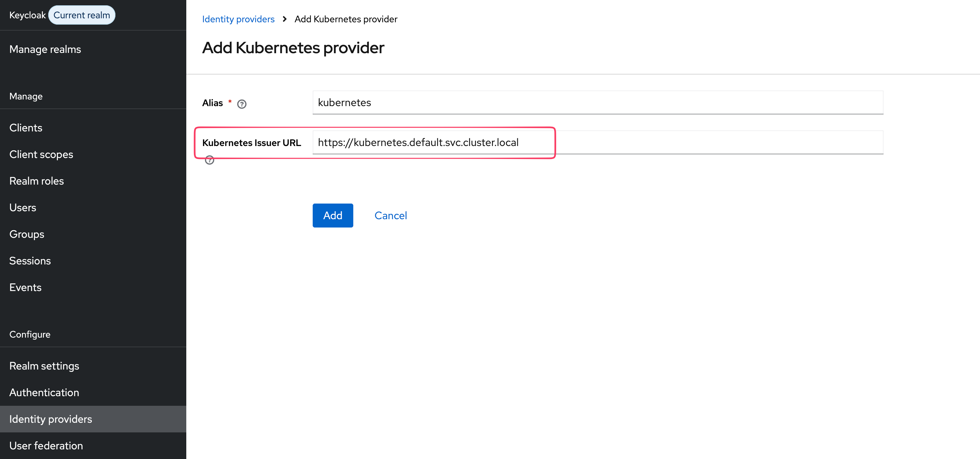The image size is (980, 459).
Task: Select Identity providers in sidebar
Action: (51, 419)
